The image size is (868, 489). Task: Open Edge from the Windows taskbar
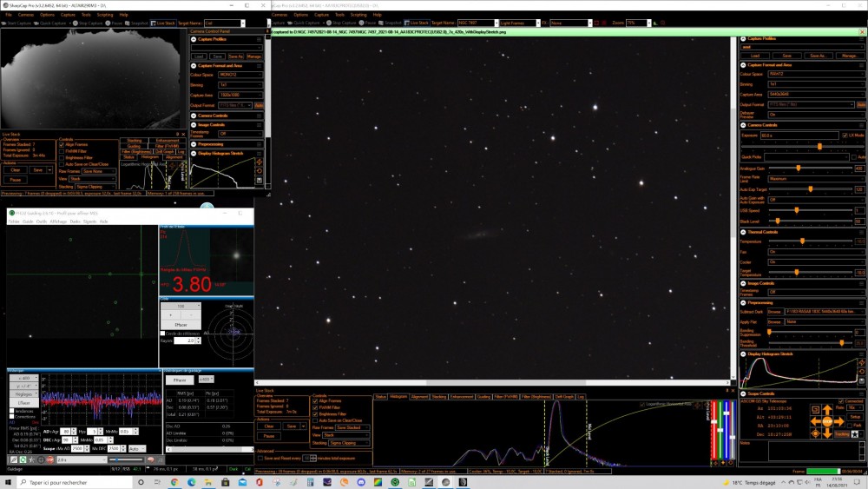tap(191, 482)
